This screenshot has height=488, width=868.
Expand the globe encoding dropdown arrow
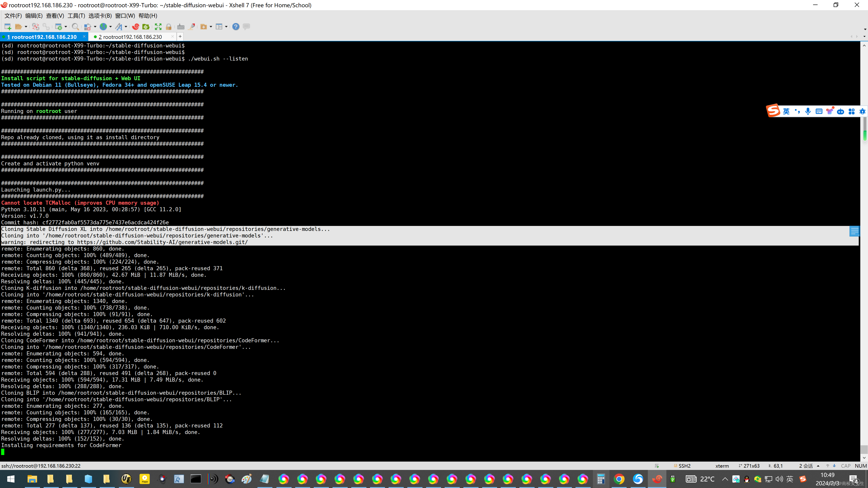111,27
